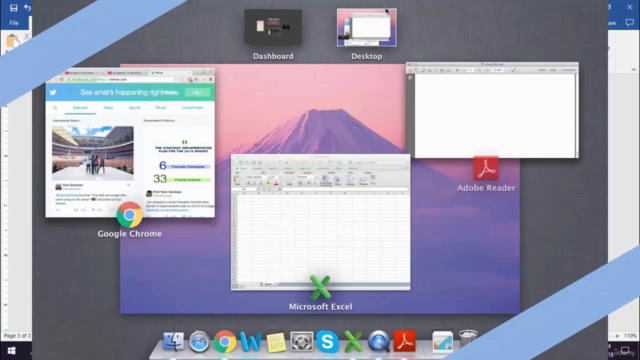Viewport: 640px width, 360px height.
Task: Select the Adobe Reader window preview
Action: (492, 110)
